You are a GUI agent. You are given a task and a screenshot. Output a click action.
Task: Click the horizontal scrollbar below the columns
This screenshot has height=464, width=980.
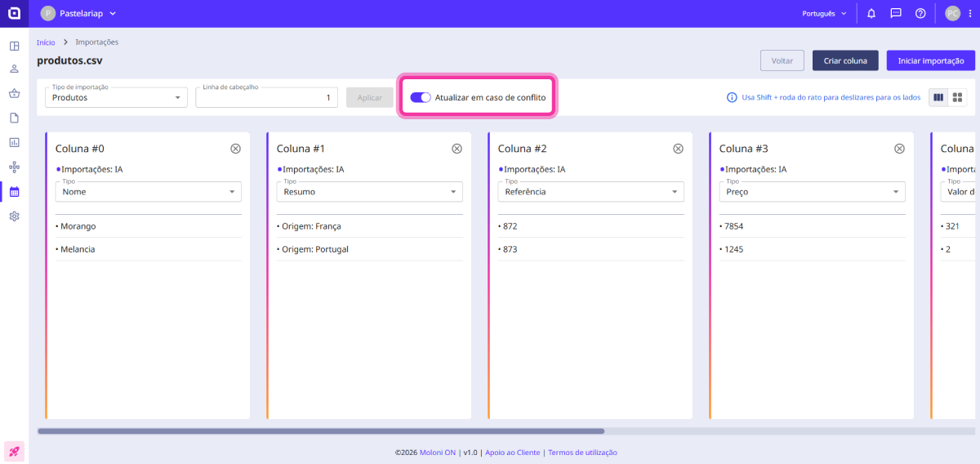(321, 431)
